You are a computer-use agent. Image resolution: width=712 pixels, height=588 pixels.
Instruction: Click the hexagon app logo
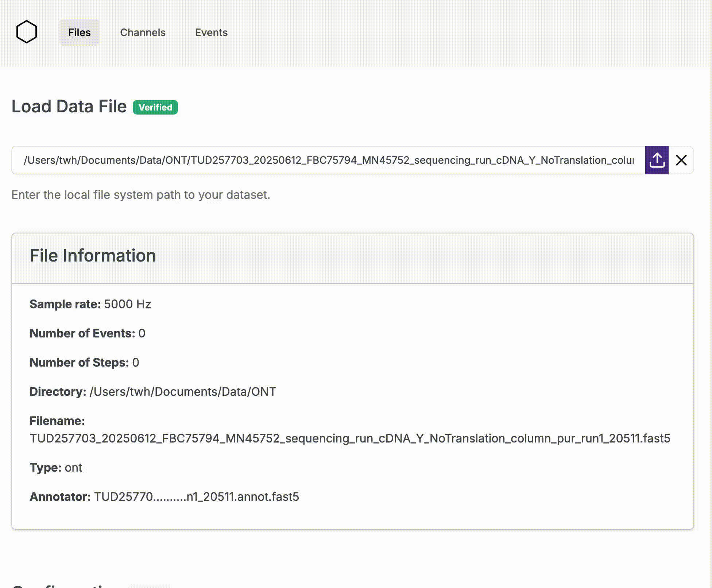(x=27, y=32)
